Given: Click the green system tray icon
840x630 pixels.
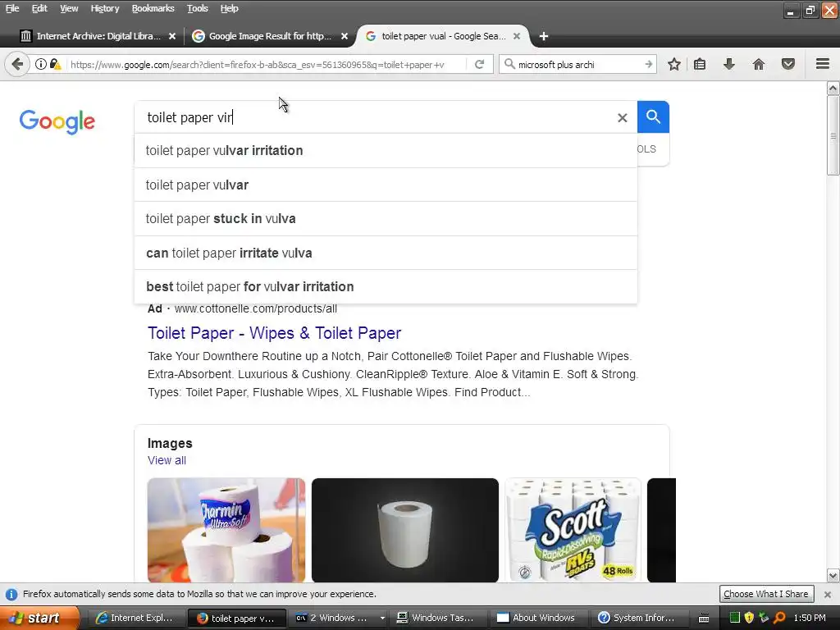Looking at the screenshot, I should (x=735, y=618).
